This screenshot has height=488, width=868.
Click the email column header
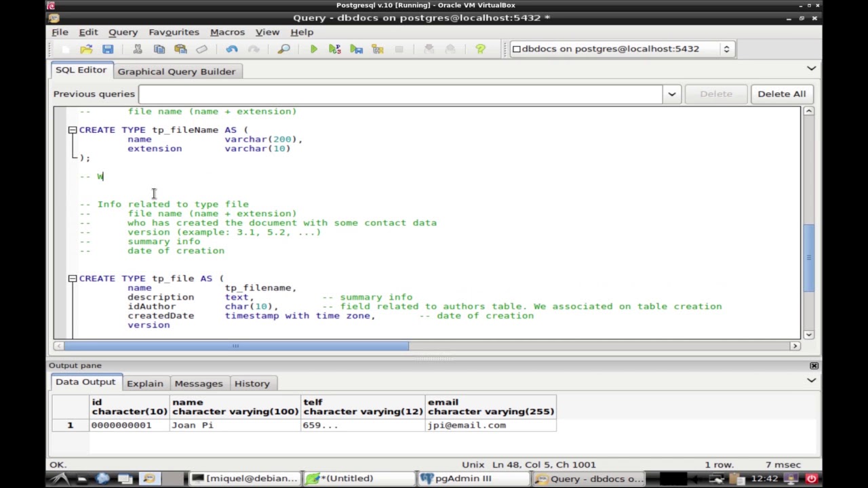click(x=490, y=407)
